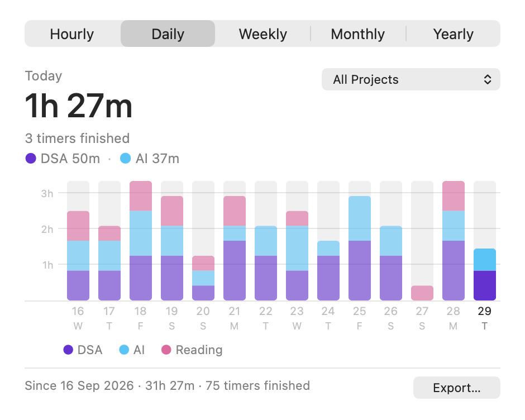Viewport: 525px width, 420px height.
Task: Show the Yearly tab
Action: click(x=453, y=34)
